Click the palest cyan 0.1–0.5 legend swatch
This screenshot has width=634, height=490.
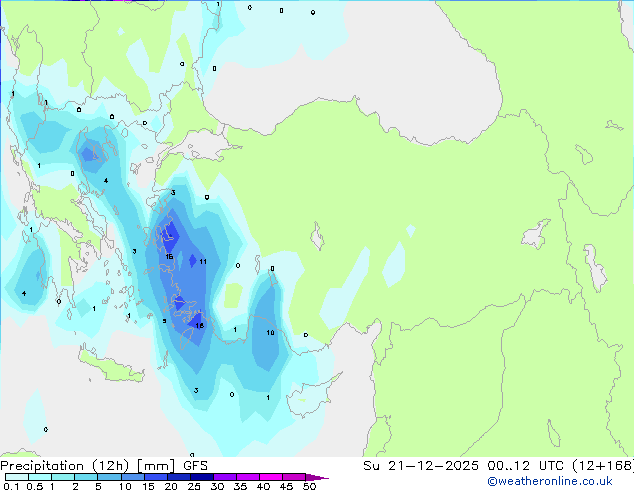click(17, 477)
